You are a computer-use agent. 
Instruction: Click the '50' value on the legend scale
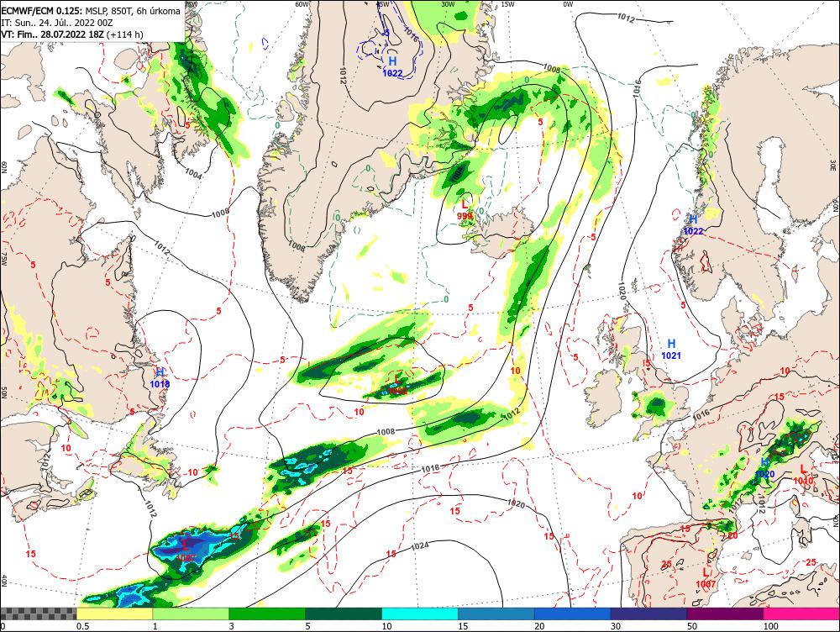692,626
